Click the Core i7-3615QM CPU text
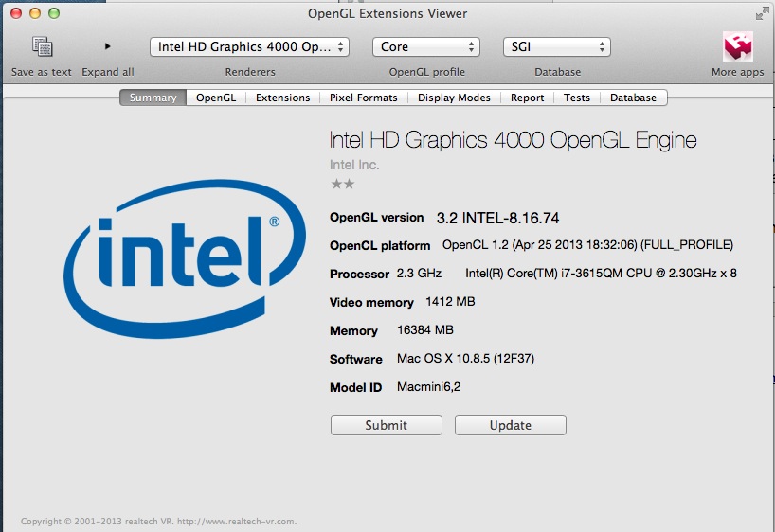Image resolution: width=775 pixels, height=532 pixels. click(601, 274)
